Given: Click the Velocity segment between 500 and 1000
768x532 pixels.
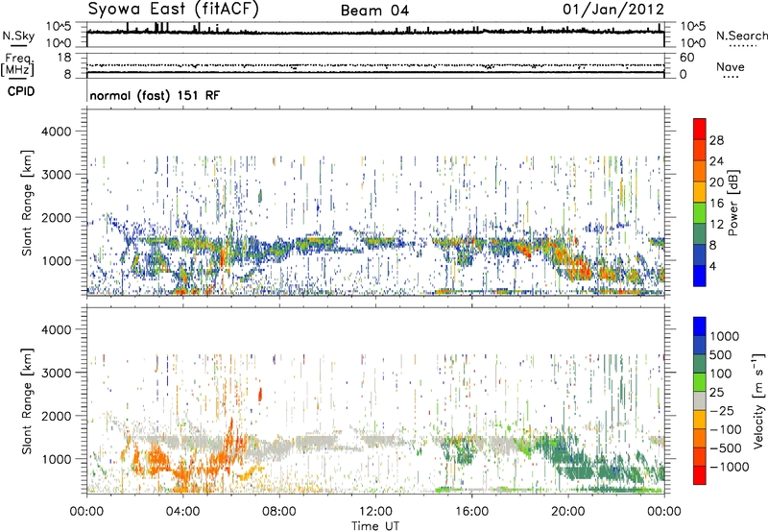Looking at the screenshot, I should coord(700,345).
